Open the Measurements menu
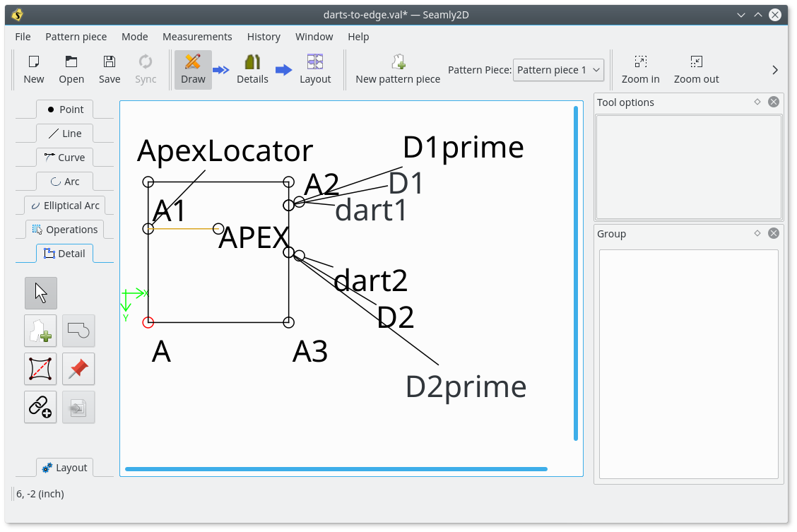The image size is (797, 532). tap(197, 37)
